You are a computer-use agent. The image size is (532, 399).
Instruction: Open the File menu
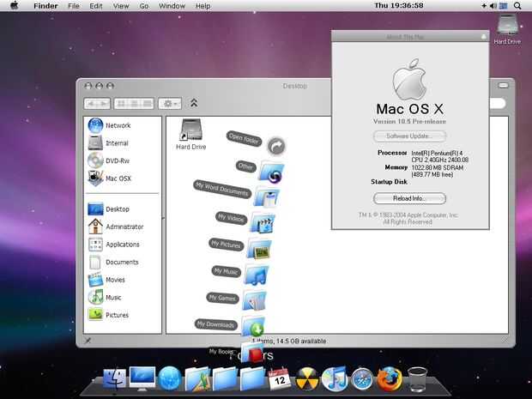[x=73, y=6]
